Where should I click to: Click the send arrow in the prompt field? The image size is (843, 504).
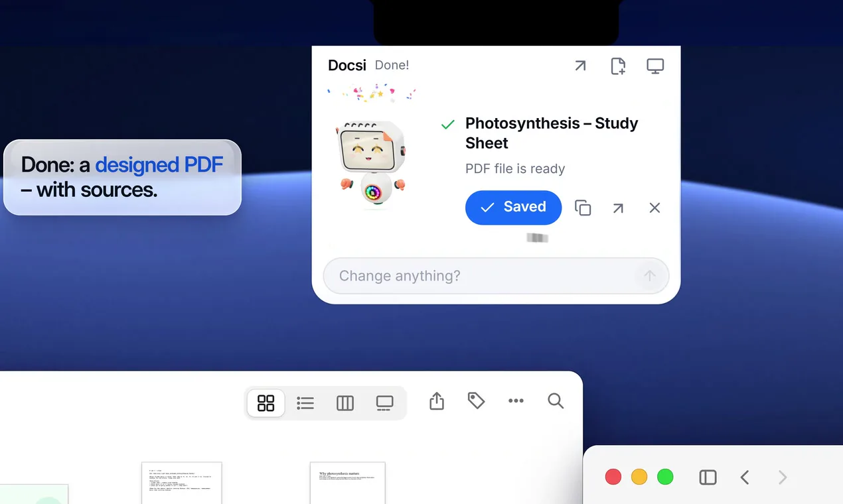coord(649,276)
